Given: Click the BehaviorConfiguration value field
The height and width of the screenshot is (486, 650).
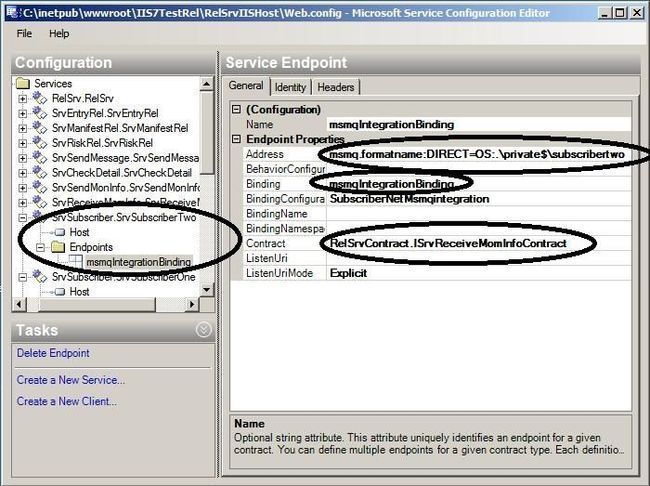Looking at the screenshot, I should click(x=479, y=169).
